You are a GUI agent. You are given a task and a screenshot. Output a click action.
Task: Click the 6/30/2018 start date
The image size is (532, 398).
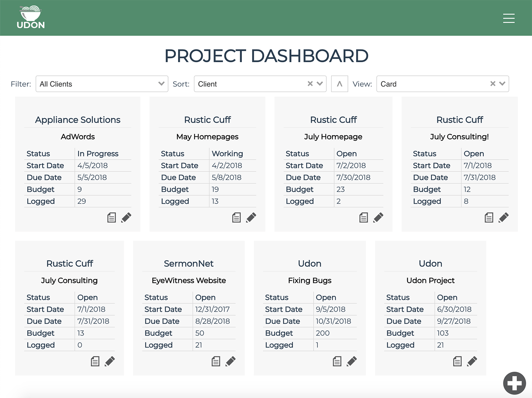tap(454, 309)
